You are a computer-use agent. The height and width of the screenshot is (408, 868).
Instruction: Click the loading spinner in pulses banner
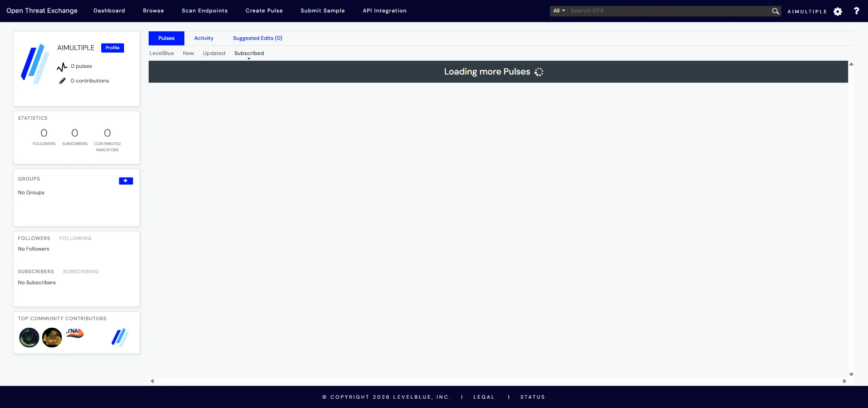539,72
